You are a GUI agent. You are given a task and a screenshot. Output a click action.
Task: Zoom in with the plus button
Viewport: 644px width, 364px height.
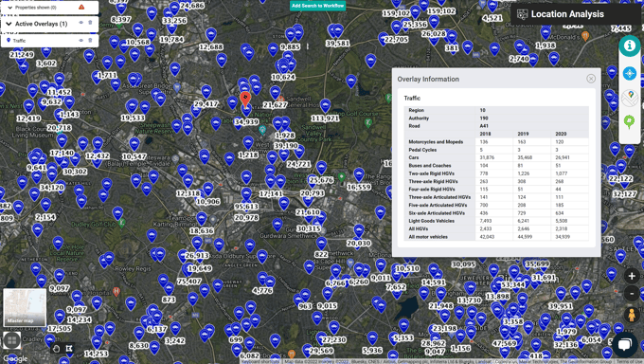(632, 276)
